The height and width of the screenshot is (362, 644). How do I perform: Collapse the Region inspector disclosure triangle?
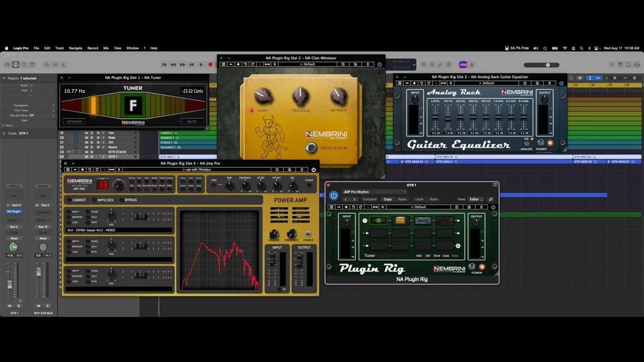tap(5, 78)
